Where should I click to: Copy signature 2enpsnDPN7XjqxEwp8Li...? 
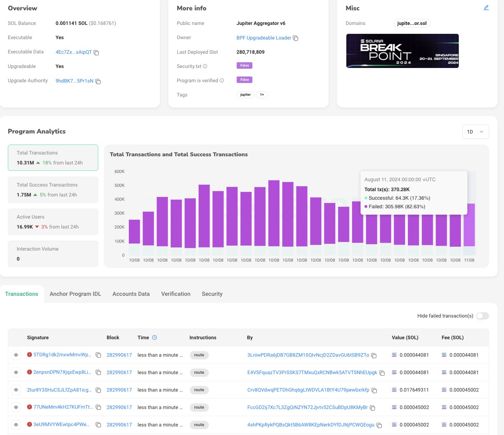coord(99,373)
